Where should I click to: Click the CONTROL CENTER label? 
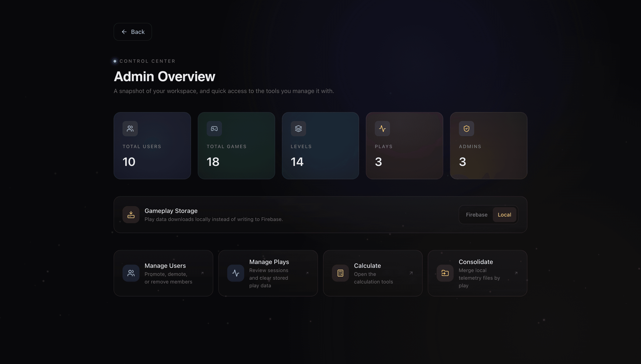click(x=147, y=61)
